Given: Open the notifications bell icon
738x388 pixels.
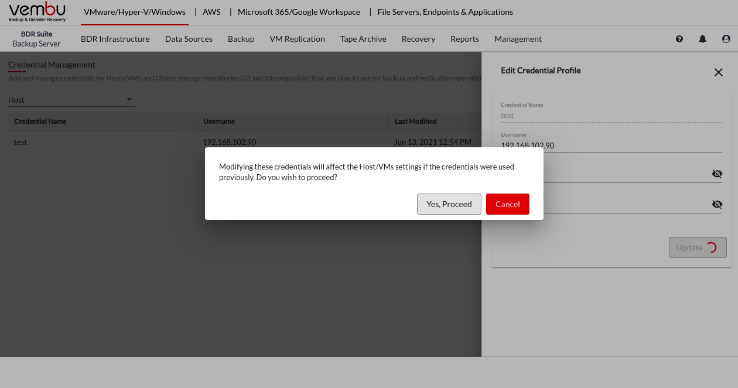Looking at the screenshot, I should click(702, 39).
